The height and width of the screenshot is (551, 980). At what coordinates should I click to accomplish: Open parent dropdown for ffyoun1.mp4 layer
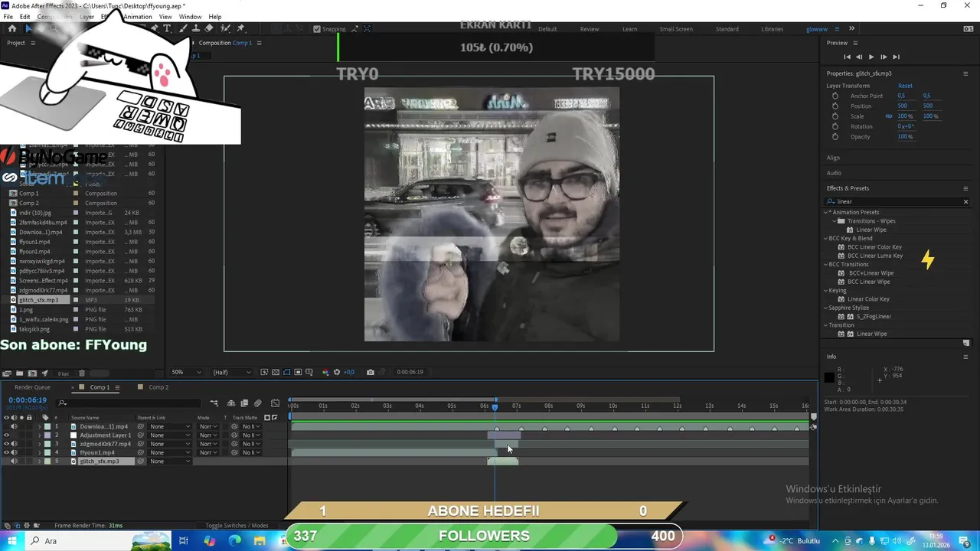click(x=169, y=452)
